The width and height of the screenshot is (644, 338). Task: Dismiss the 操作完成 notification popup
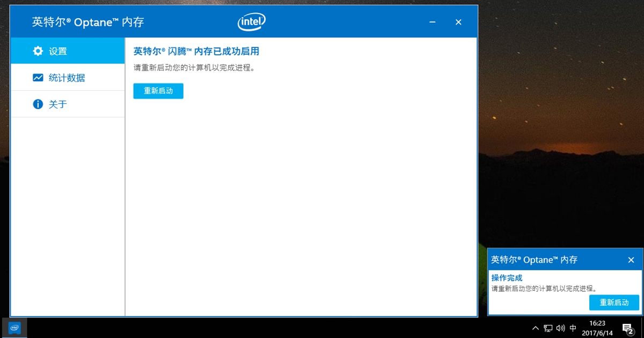[631, 260]
